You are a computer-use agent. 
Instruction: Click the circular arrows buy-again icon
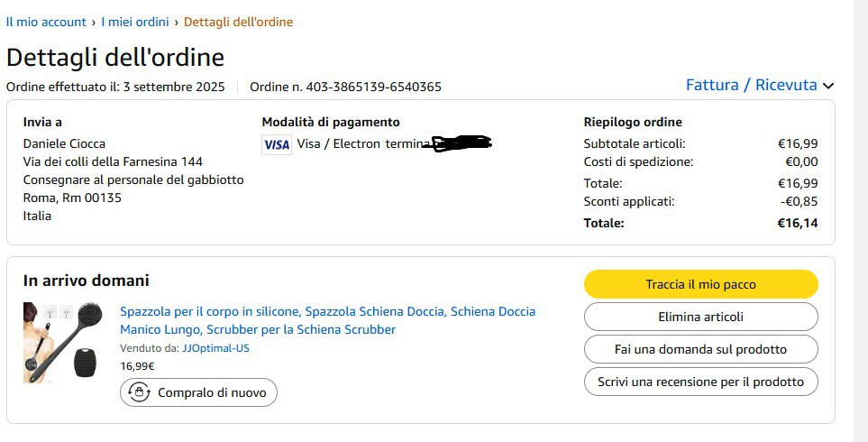140,392
